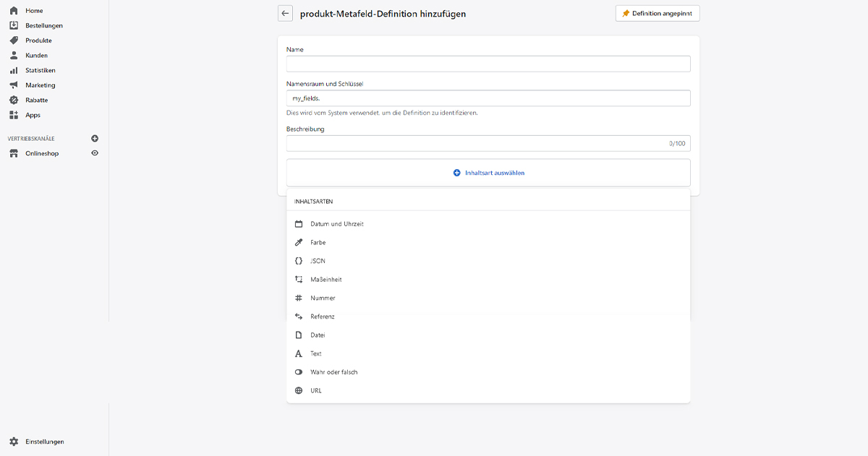Click the Einstellungen gear icon

tap(14, 442)
